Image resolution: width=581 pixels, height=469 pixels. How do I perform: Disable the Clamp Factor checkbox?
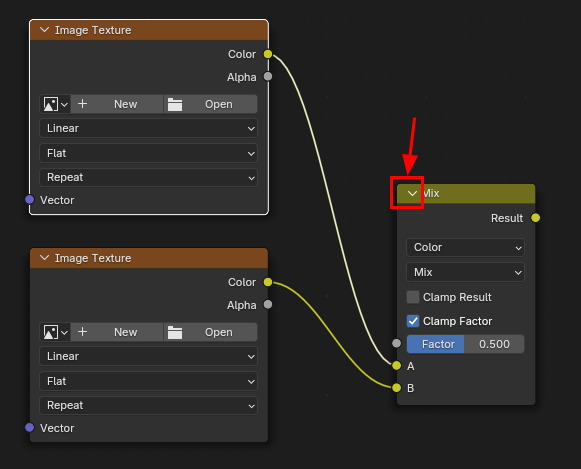point(413,321)
